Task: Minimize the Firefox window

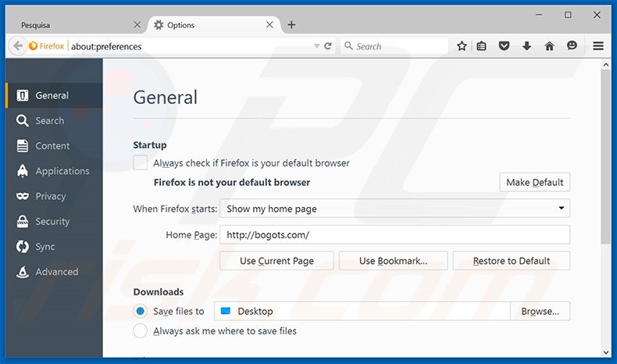Action: 539,15
